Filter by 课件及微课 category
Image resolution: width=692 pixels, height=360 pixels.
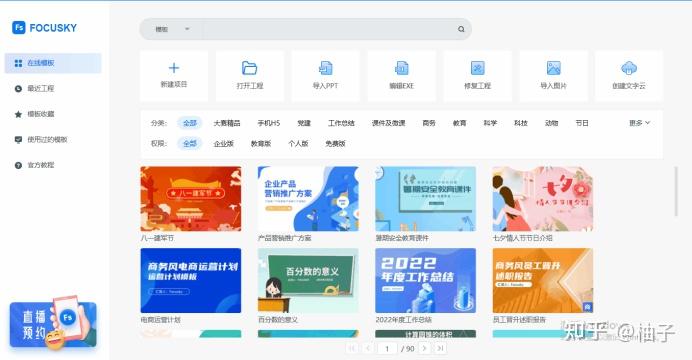(388, 123)
